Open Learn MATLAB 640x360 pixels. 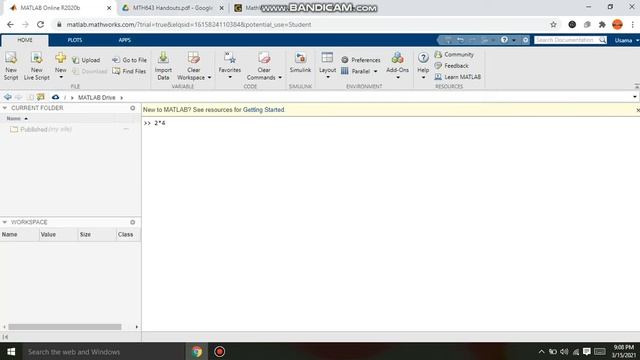[458, 77]
